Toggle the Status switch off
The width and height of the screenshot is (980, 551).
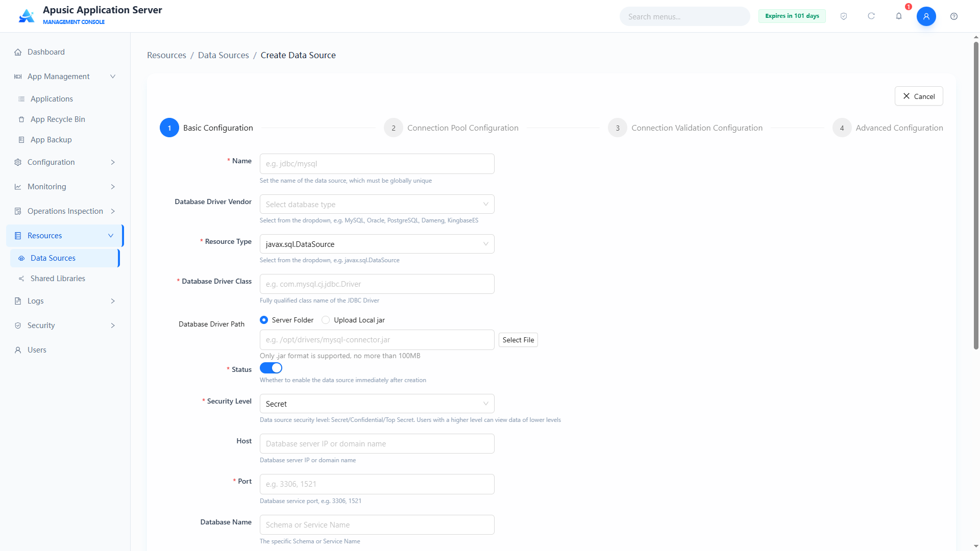pyautogui.click(x=271, y=368)
